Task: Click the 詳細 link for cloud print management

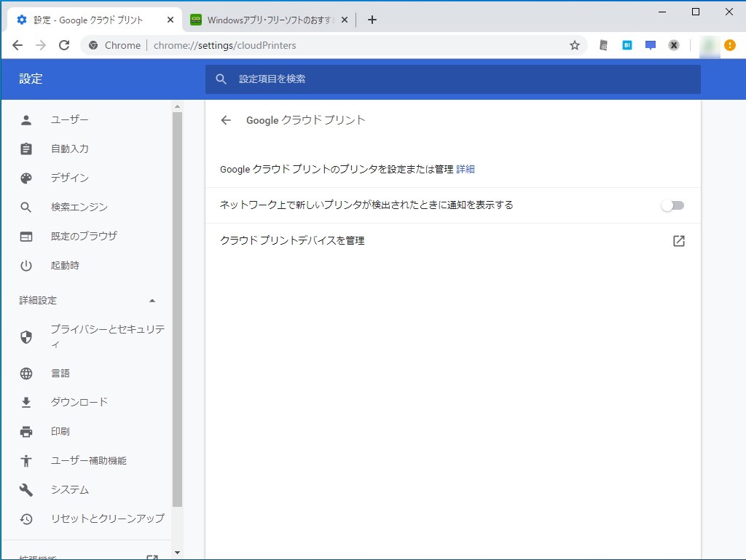Action: (x=466, y=168)
